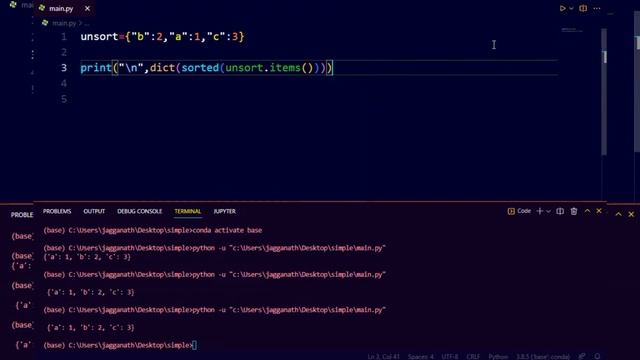Split the terminal pane
The image size is (640, 360).
560,211
